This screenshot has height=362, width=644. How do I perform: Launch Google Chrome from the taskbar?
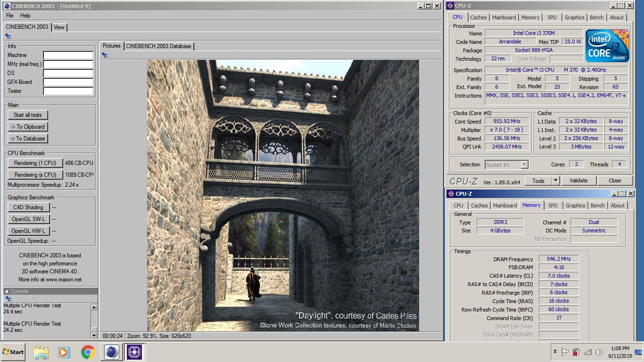(88, 352)
